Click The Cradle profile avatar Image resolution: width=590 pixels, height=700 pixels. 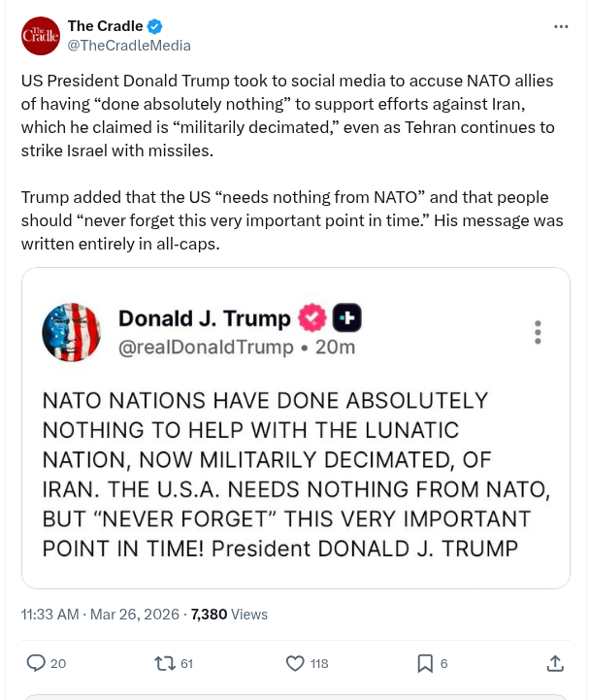[40, 35]
